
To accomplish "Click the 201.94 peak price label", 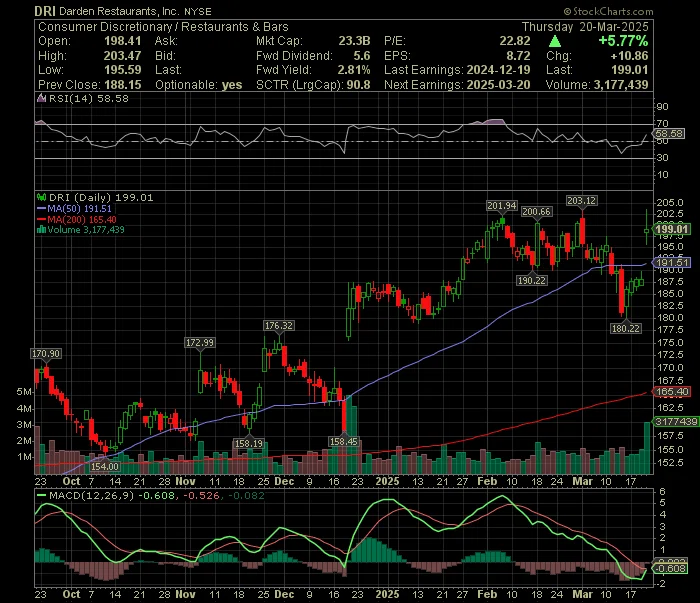I will click(501, 205).
